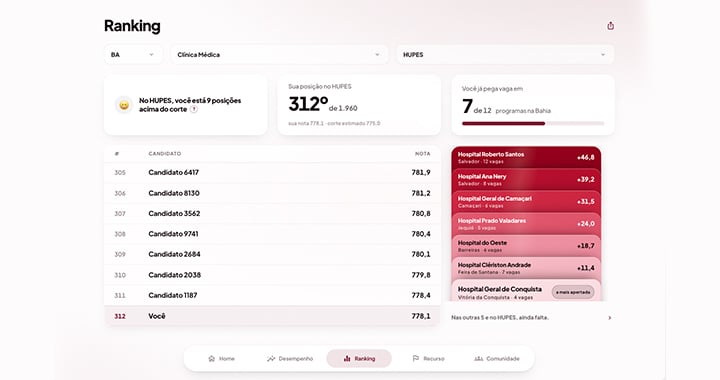Click the 'a mais apertada' badge
Viewport: 720px width, 380px height.
click(x=573, y=292)
